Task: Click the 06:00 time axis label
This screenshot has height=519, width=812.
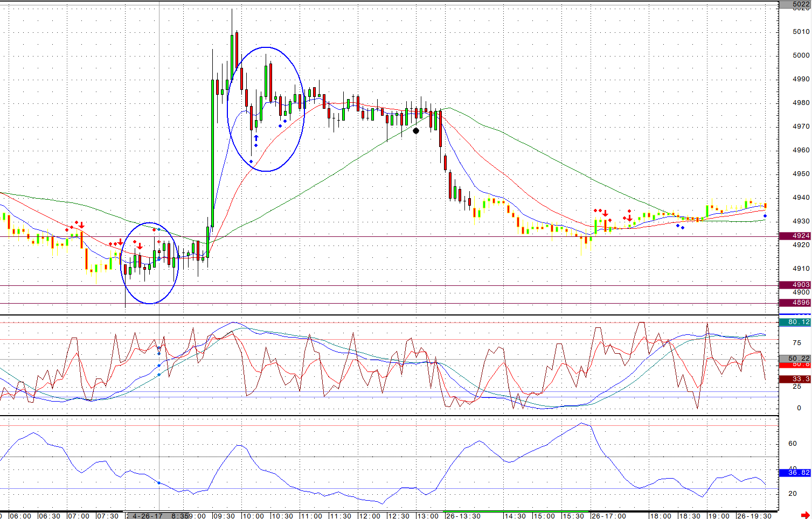Action: click(x=20, y=516)
